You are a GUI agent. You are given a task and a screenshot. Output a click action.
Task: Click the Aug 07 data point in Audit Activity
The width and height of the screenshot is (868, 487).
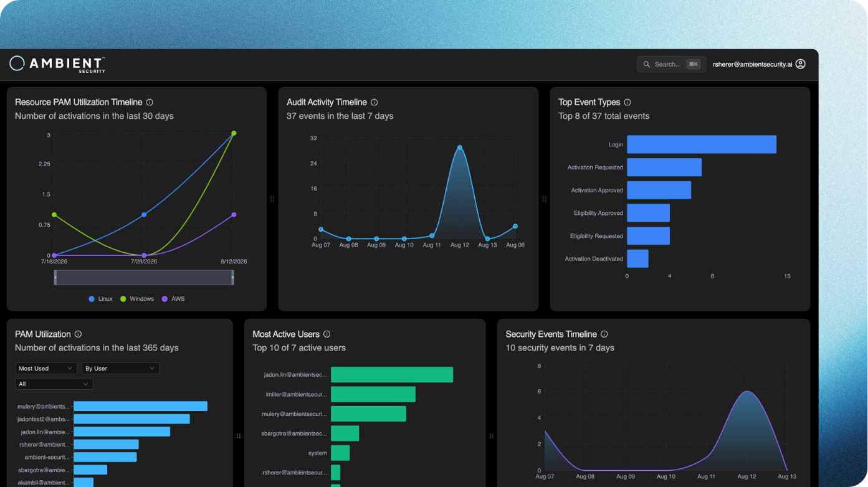321,230
